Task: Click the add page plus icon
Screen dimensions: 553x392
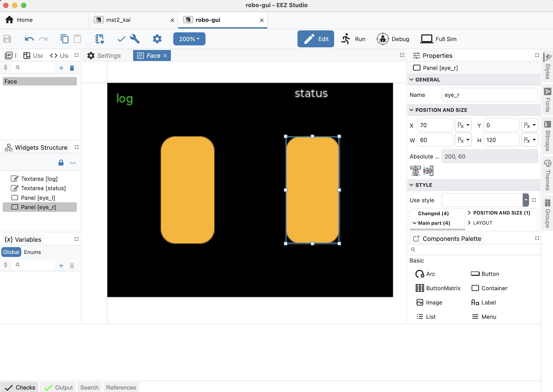Action: click(61, 68)
